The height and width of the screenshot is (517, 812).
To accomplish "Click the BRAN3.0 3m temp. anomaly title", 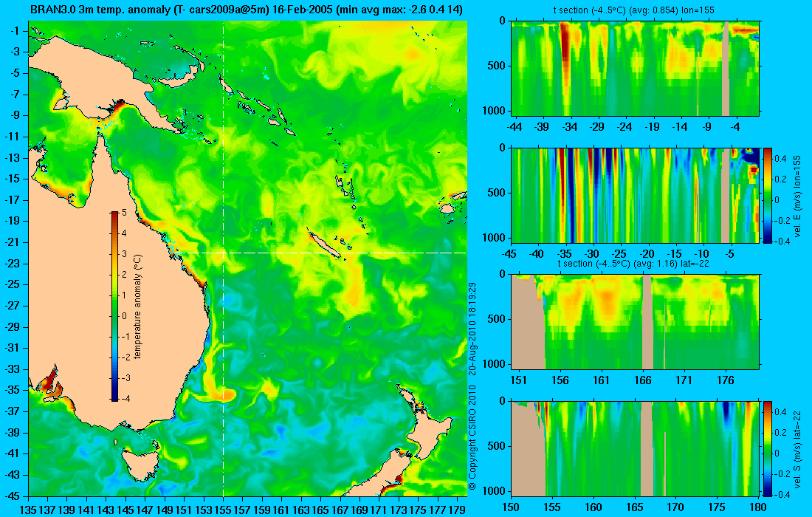I will point(246,10).
